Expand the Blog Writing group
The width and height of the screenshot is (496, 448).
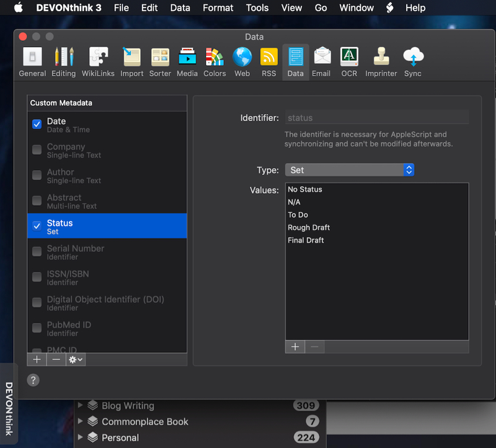click(81, 405)
